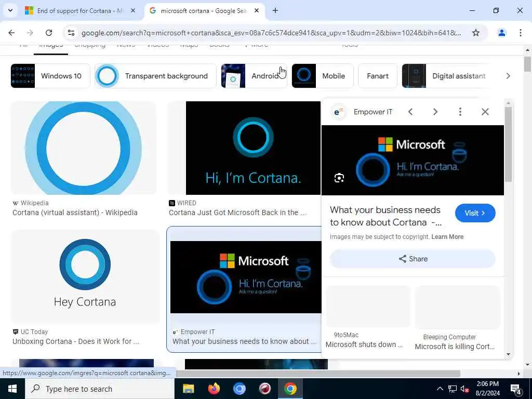Filter images by Windows 10 chip

pos(50,76)
